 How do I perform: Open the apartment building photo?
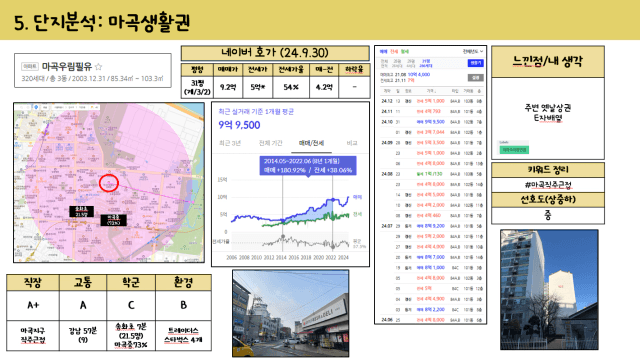click(549, 290)
